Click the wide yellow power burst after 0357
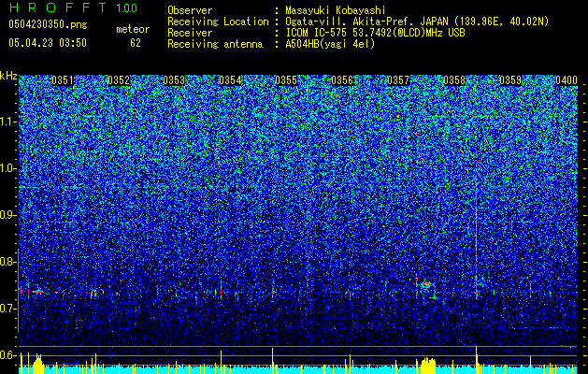The width and height of the screenshot is (588, 374). pos(427,366)
